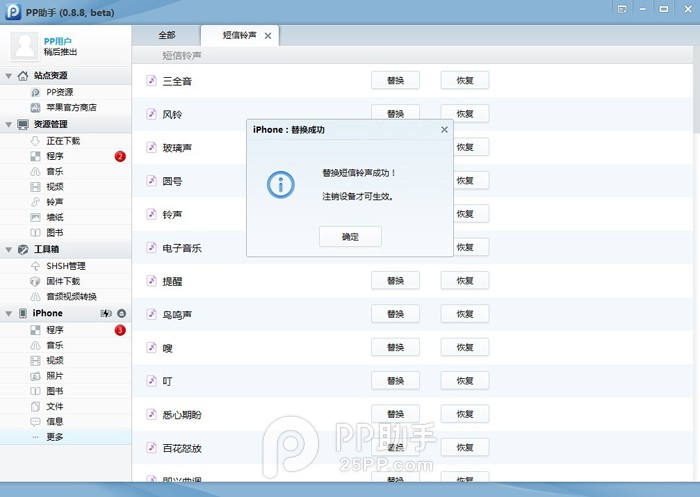The width and height of the screenshot is (700, 497).
Task: Open 照片 under the iPhone device
Action: click(55, 376)
